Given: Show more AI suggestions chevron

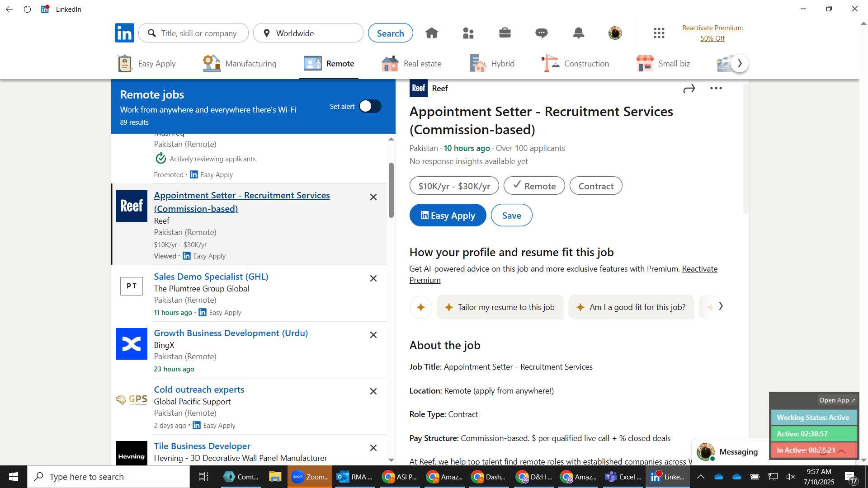Looking at the screenshot, I should [x=721, y=306].
